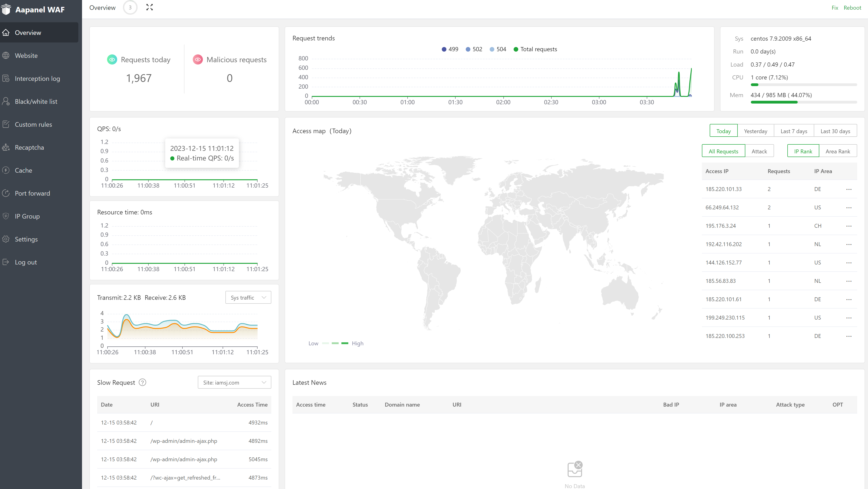Click the memory usage progress bar
868x489 pixels.
pyautogui.click(x=803, y=102)
